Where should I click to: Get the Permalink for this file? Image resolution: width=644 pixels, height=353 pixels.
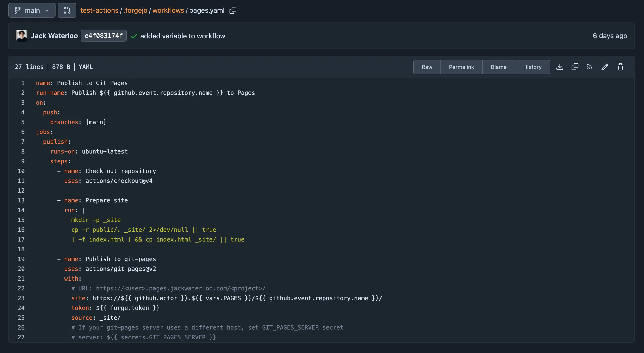[461, 67]
